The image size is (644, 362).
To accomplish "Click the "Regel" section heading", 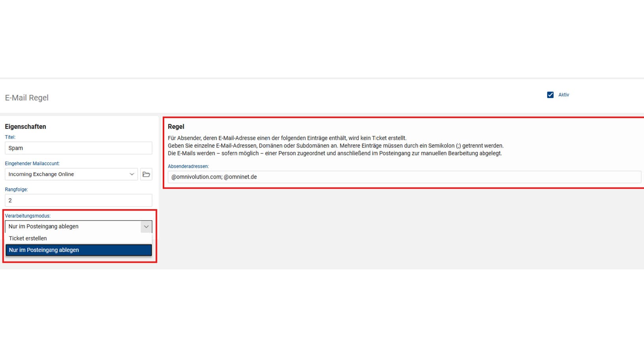I will [x=176, y=126].
